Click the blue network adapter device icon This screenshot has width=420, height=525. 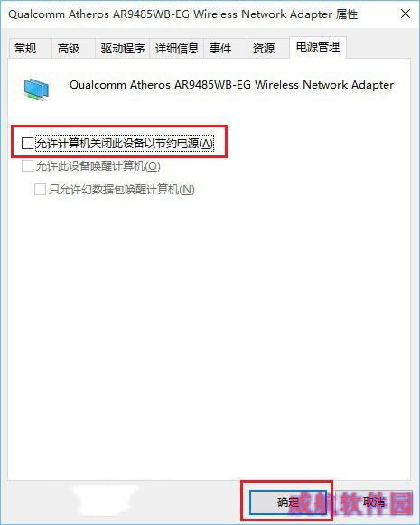pos(36,89)
